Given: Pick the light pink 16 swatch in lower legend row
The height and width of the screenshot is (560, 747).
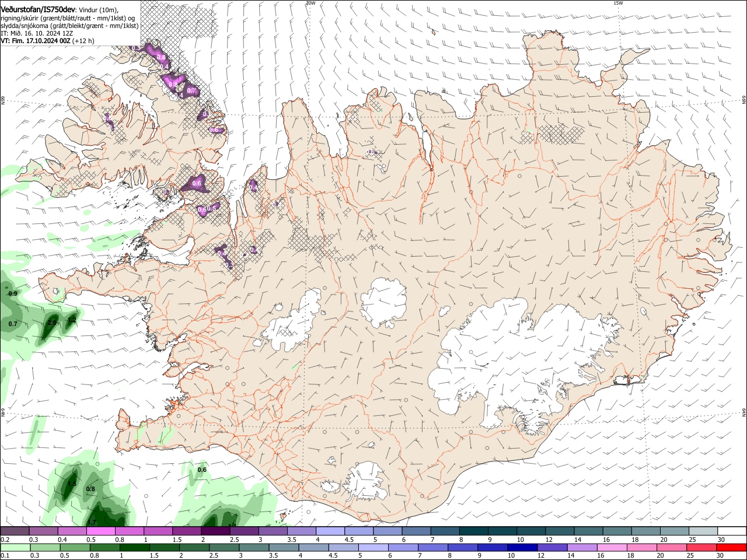Looking at the screenshot, I should click(x=612, y=548).
